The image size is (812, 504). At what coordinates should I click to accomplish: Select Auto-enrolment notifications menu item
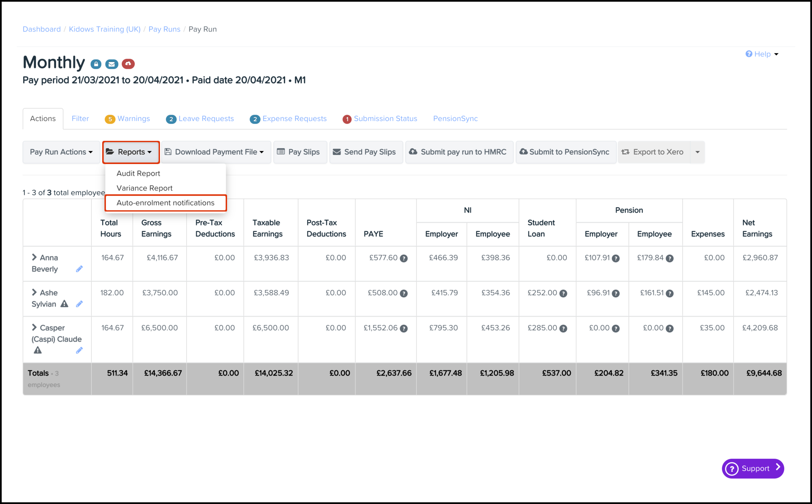coord(165,203)
